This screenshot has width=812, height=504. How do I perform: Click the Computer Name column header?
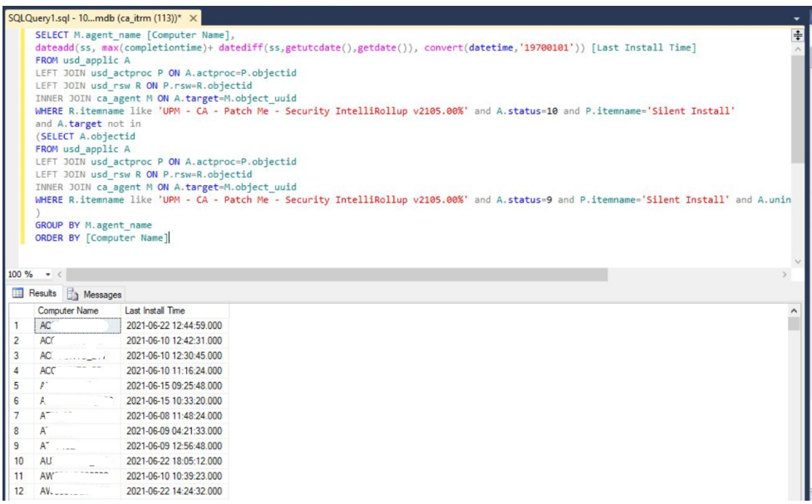click(x=68, y=311)
